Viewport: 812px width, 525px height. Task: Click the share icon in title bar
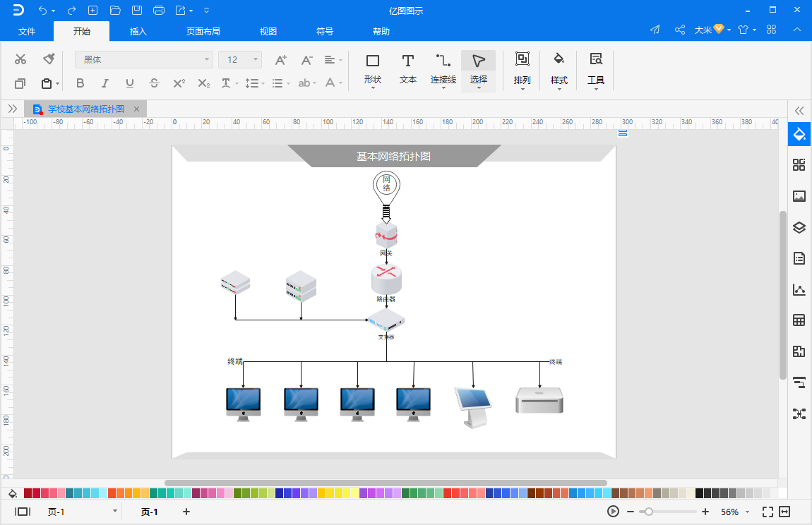pos(680,30)
